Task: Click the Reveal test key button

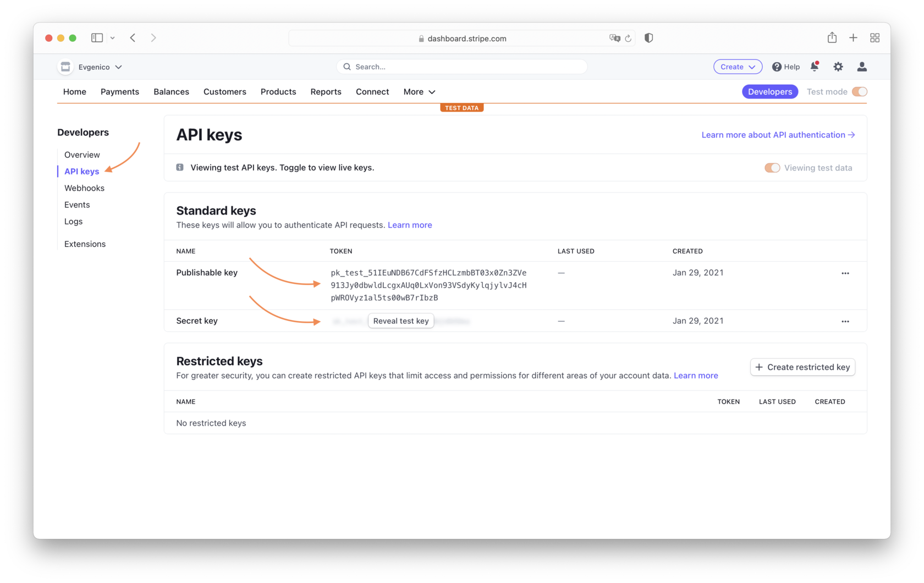Action: pyautogui.click(x=401, y=321)
